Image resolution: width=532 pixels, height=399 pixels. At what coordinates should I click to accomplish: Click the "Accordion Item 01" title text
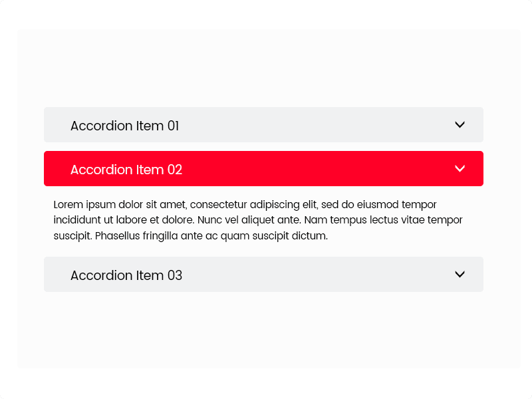pyautogui.click(x=124, y=126)
